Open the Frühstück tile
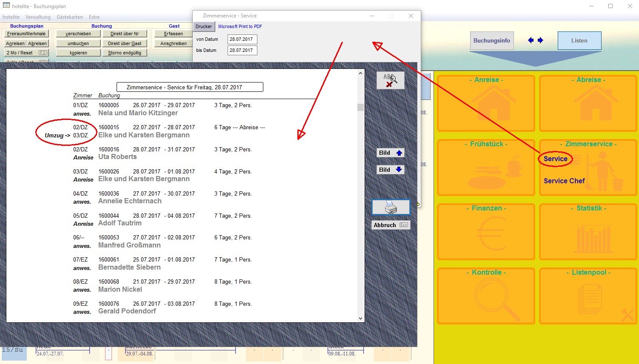The height and width of the screenshot is (364, 639). tap(486, 168)
